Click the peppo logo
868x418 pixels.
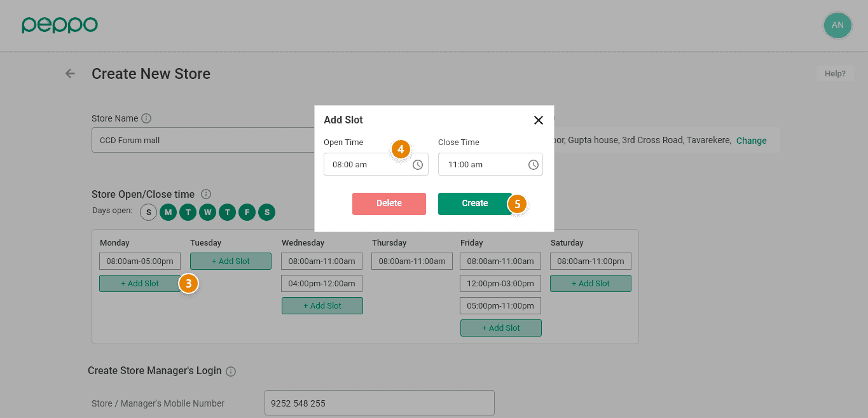tap(60, 25)
